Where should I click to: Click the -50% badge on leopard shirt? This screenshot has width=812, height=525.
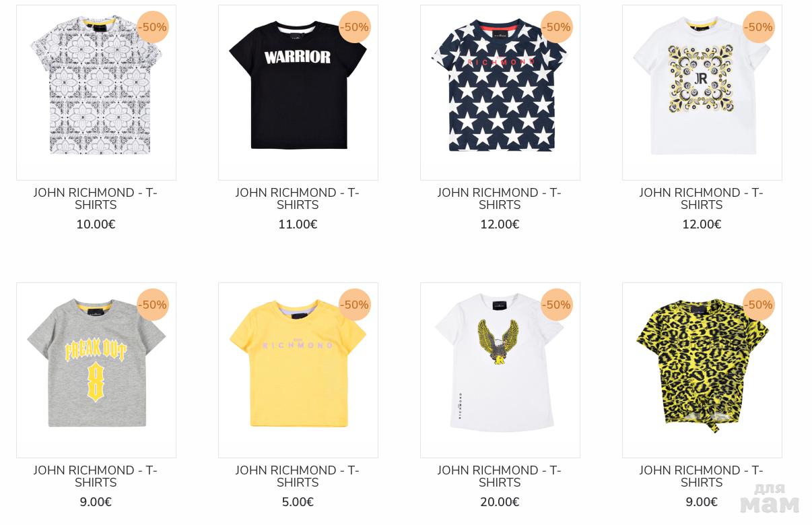click(759, 305)
